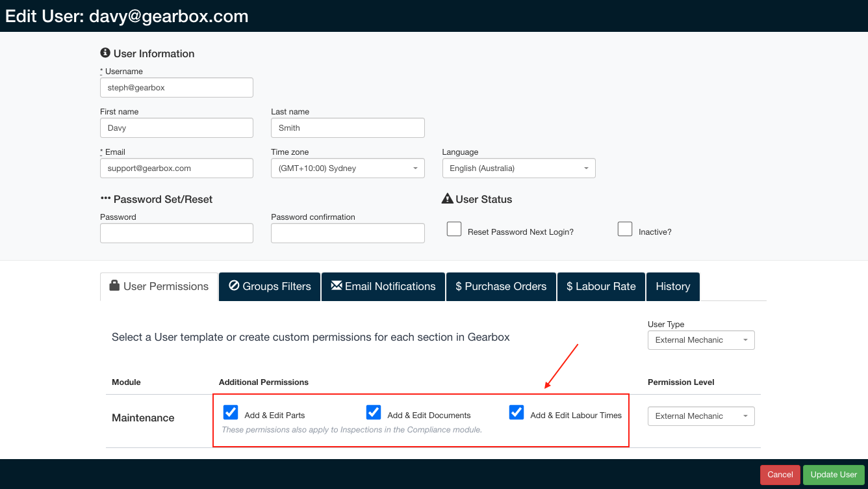Viewport: 868px width, 489px height.
Task: Click the info icon beside User Information
Action: click(x=105, y=53)
